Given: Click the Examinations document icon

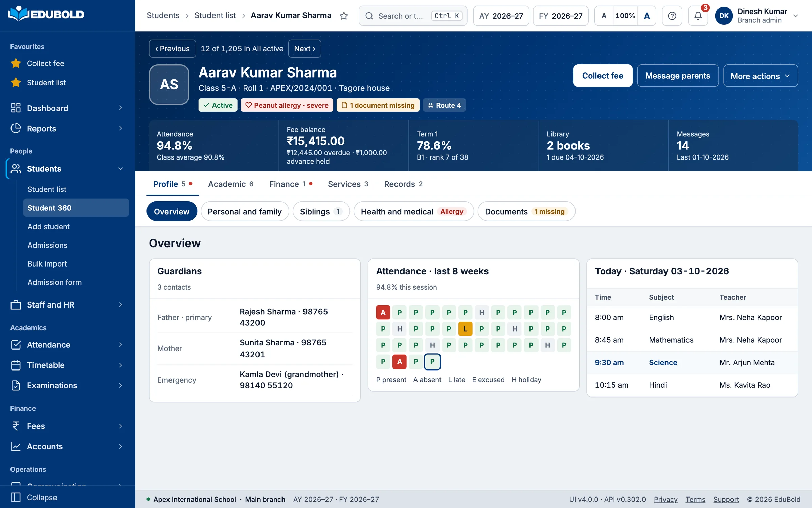Looking at the screenshot, I should click(x=16, y=385).
